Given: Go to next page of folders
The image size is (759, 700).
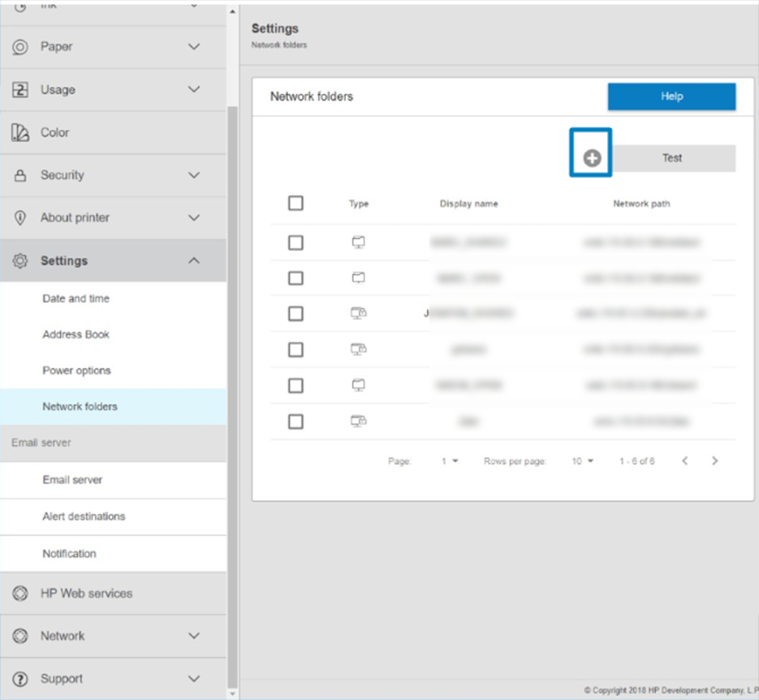Looking at the screenshot, I should pyautogui.click(x=714, y=461).
